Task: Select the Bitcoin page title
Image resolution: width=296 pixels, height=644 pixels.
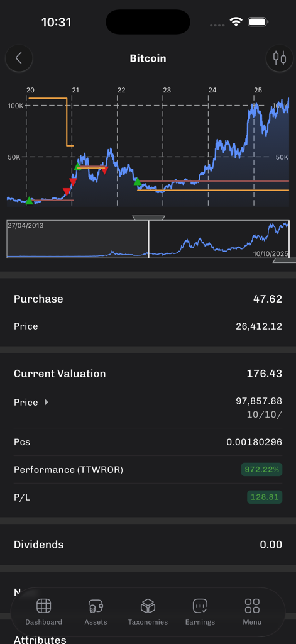Action: click(x=148, y=58)
